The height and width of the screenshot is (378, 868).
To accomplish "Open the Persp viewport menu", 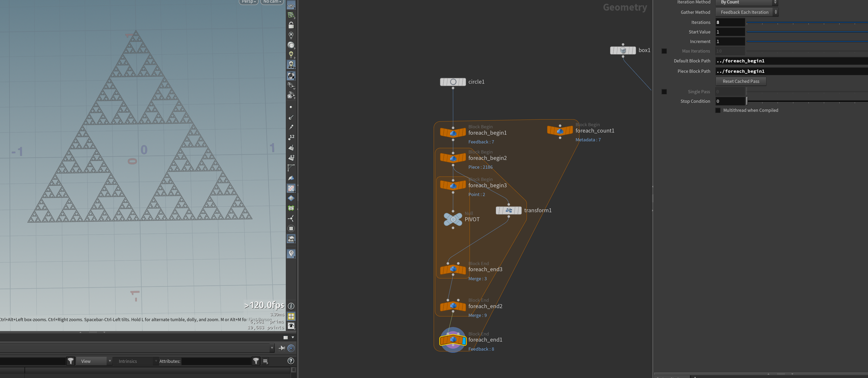I will (249, 2).
